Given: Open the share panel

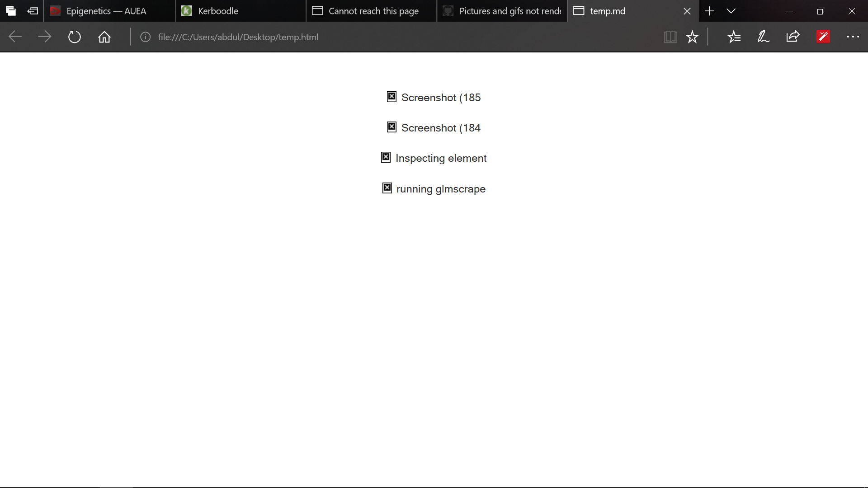Looking at the screenshot, I should pyautogui.click(x=793, y=37).
